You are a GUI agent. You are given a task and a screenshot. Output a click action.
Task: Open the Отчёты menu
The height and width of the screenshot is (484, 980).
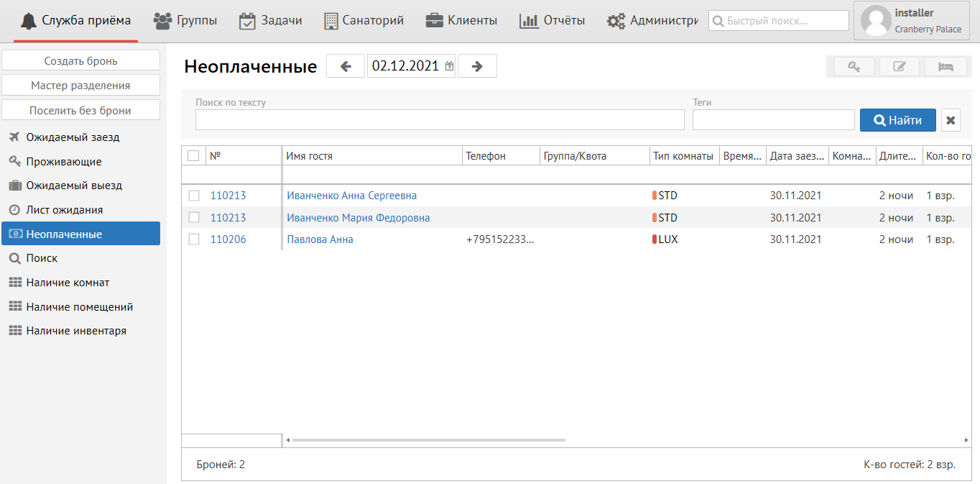click(x=552, y=20)
